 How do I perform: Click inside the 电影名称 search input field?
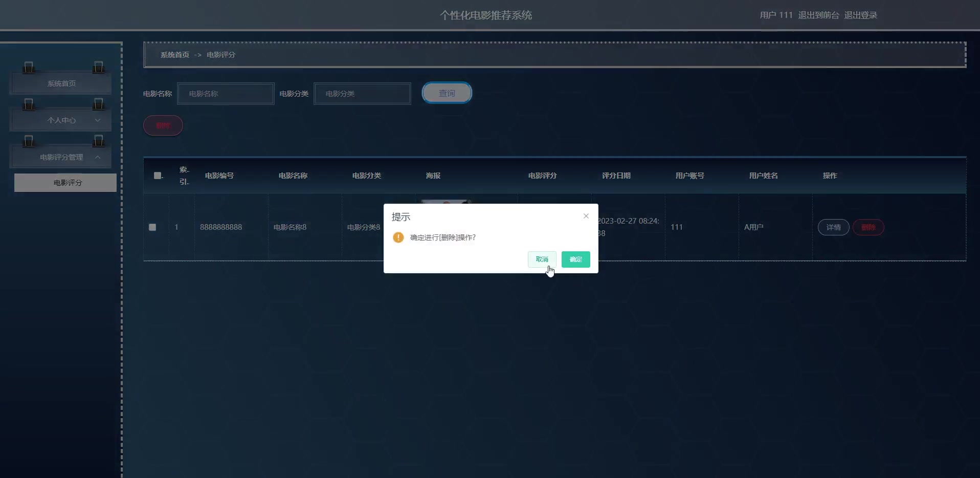(x=226, y=94)
